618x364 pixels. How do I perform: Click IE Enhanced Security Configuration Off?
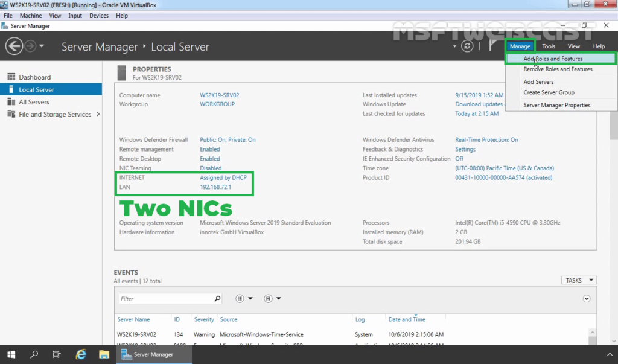click(x=459, y=159)
